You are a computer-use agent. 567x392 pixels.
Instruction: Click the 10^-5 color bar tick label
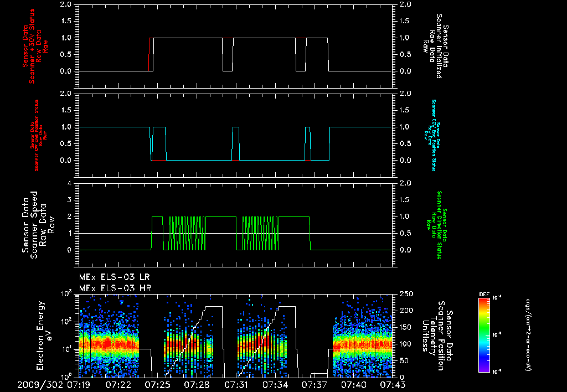[x=497, y=335]
